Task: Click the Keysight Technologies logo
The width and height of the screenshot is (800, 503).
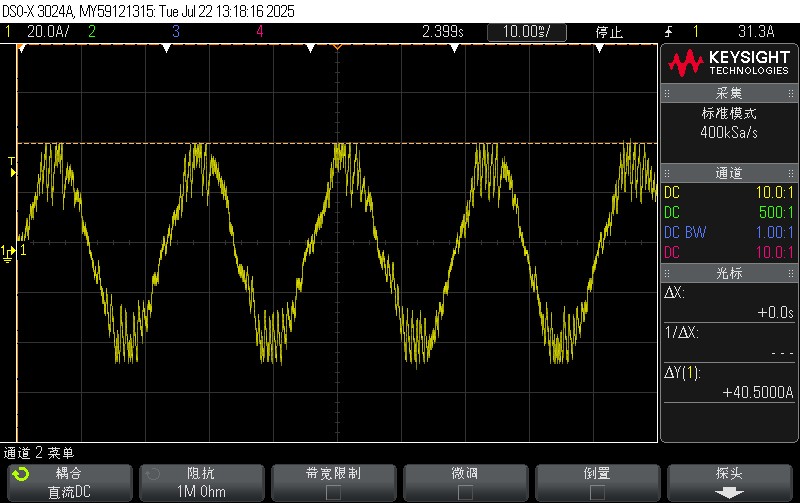Action: pyautogui.click(x=729, y=64)
